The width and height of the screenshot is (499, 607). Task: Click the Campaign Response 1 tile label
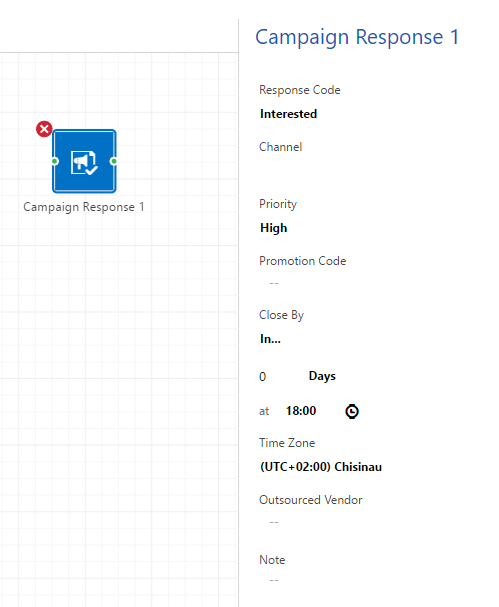tap(84, 207)
